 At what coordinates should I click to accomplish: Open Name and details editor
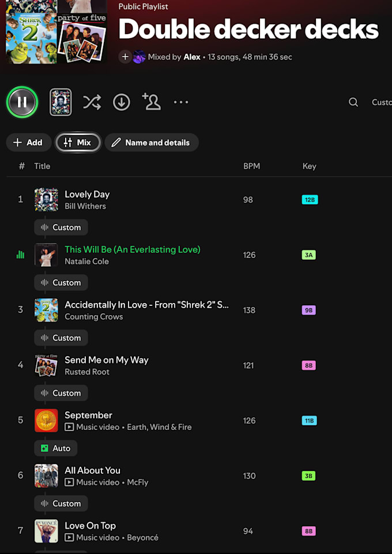click(x=152, y=143)
